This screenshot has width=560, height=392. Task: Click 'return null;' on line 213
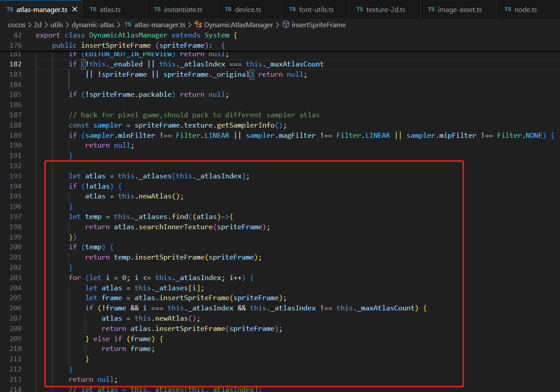coord(93,380)
